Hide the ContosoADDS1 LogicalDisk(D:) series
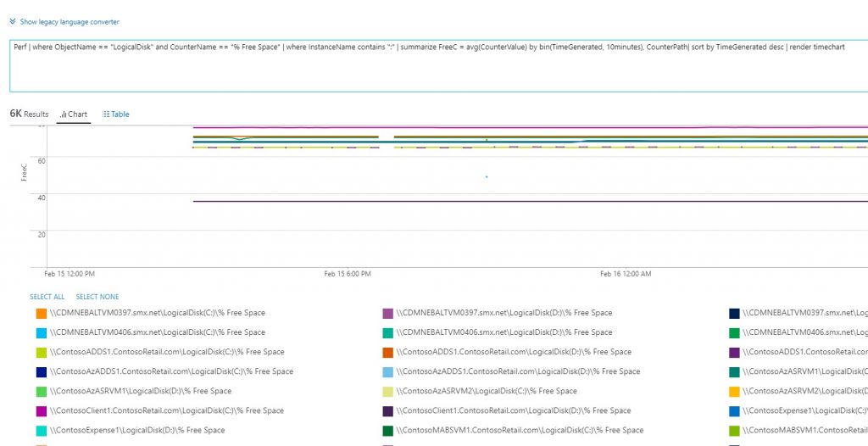 click(388, 352)
